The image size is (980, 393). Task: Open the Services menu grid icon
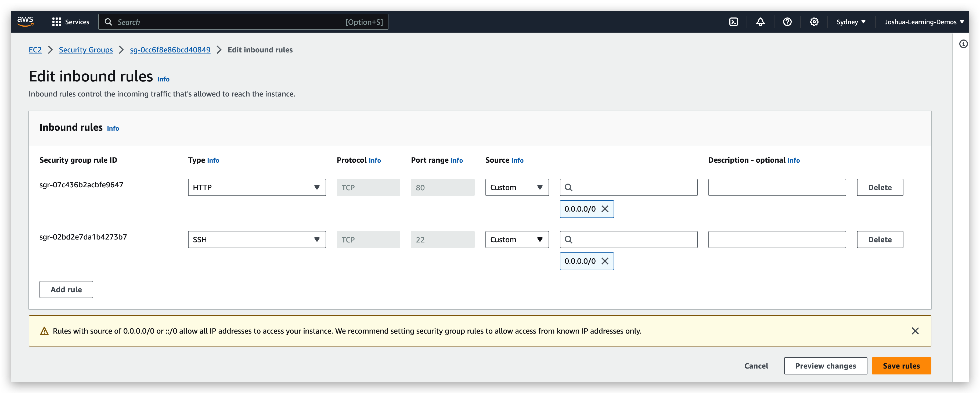(56, 22)
